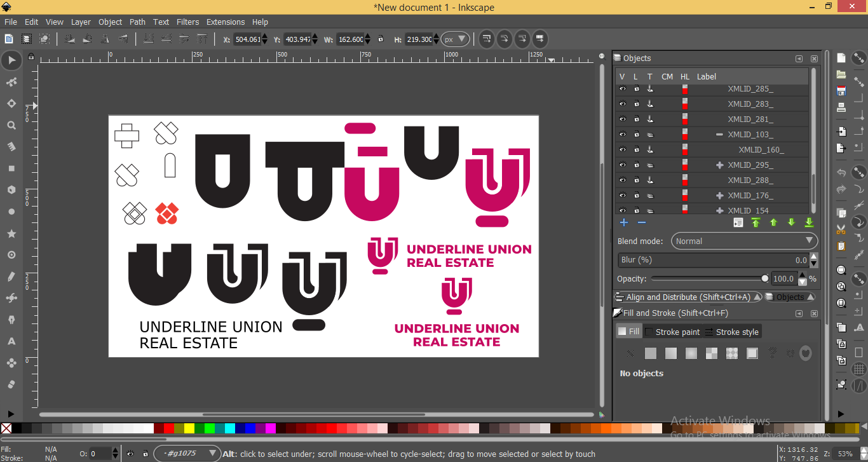Move object to top in Objects panel
The image size is (868, 462).
point(756,222)
